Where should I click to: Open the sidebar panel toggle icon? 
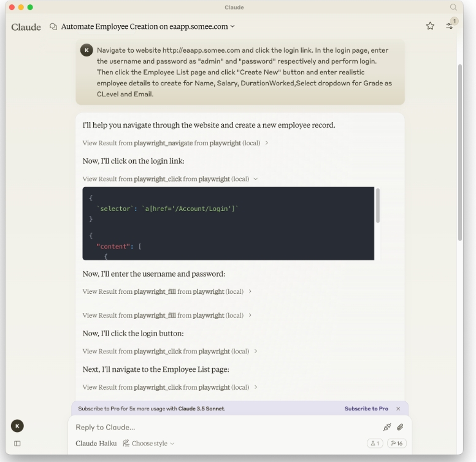pos(17,443)
